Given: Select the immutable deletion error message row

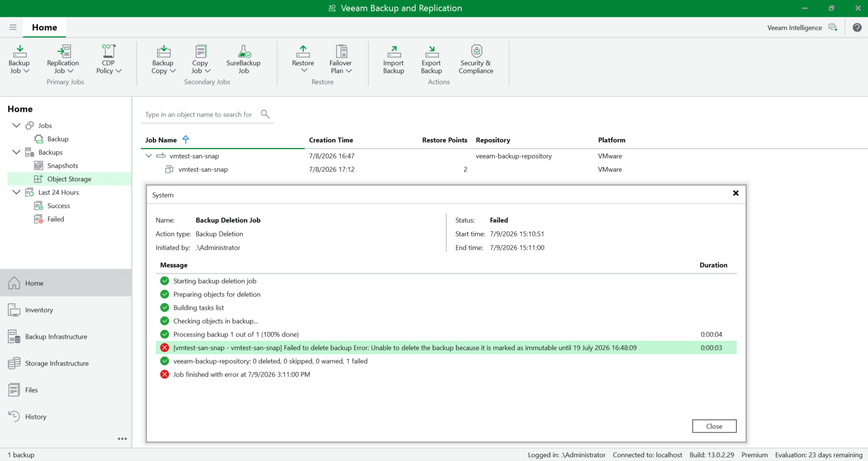Looking at the screenshot, I should coord(446,348).
